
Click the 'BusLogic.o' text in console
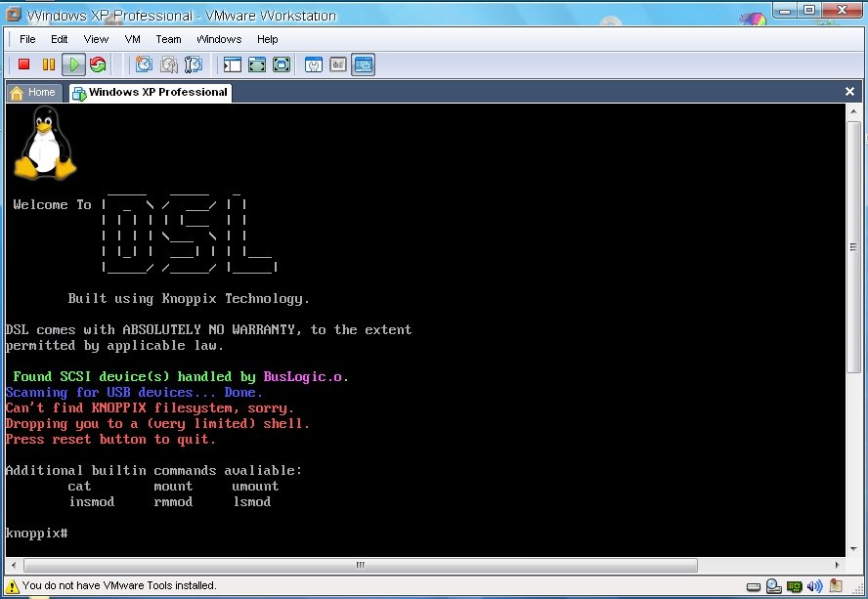[x=303, y=377]
